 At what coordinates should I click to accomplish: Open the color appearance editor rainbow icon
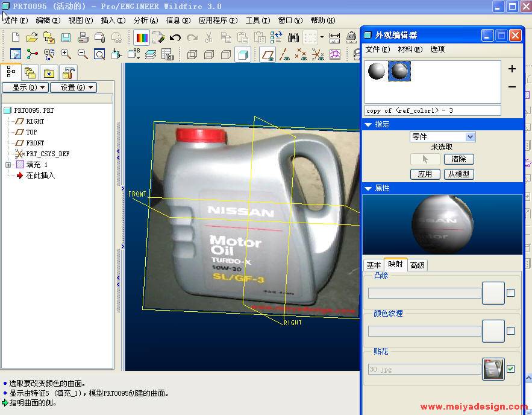[142, 37]
